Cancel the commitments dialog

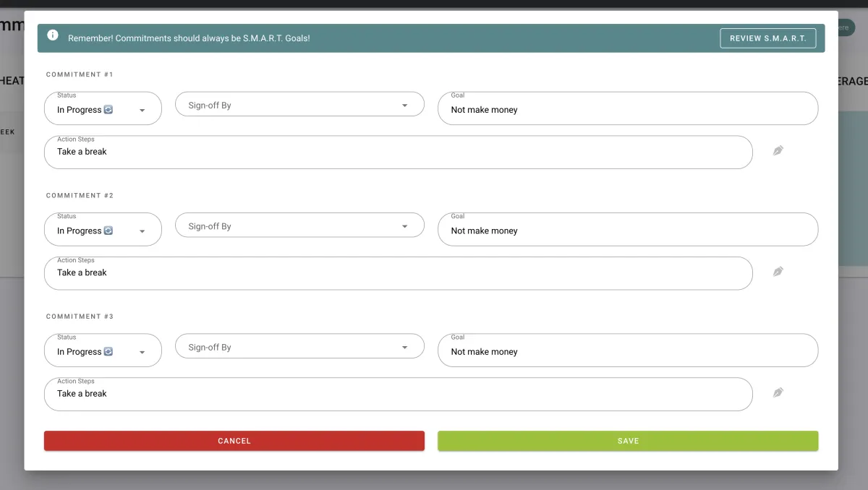(234, 441)
